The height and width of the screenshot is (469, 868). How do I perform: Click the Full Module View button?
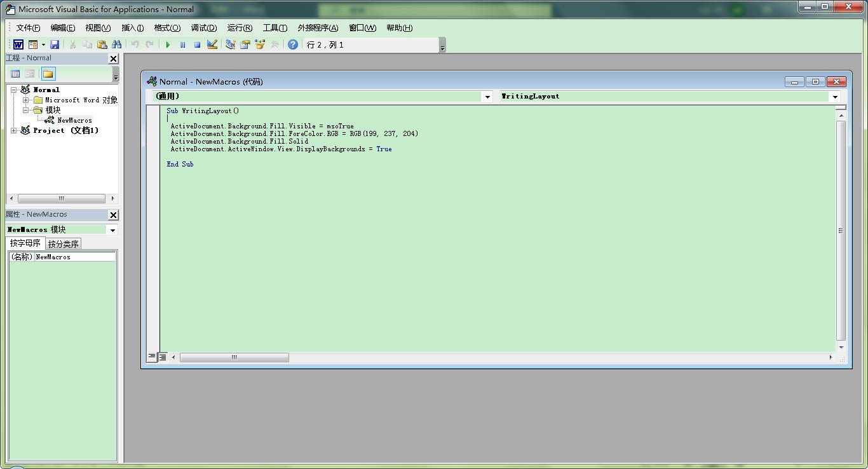pos(163,357)
